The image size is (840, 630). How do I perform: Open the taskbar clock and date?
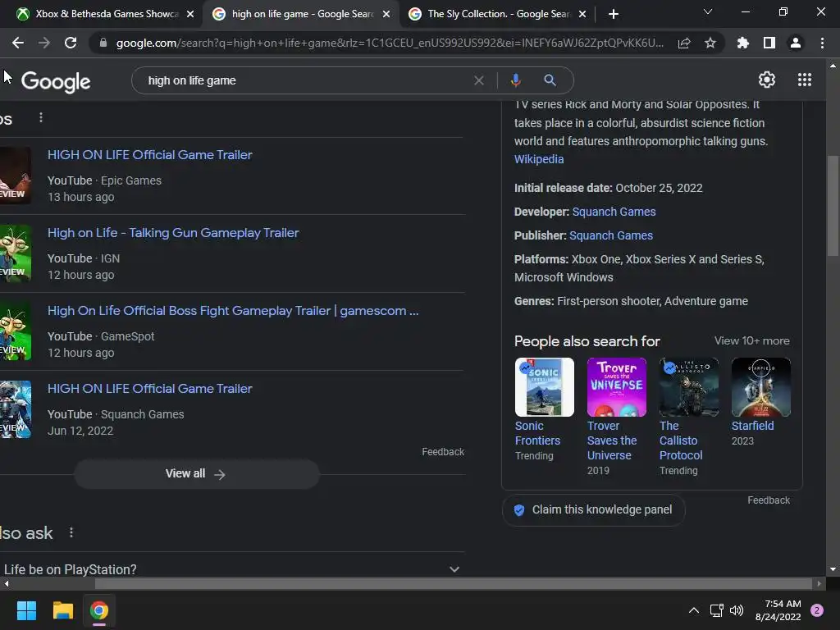(x=778, y=610)
